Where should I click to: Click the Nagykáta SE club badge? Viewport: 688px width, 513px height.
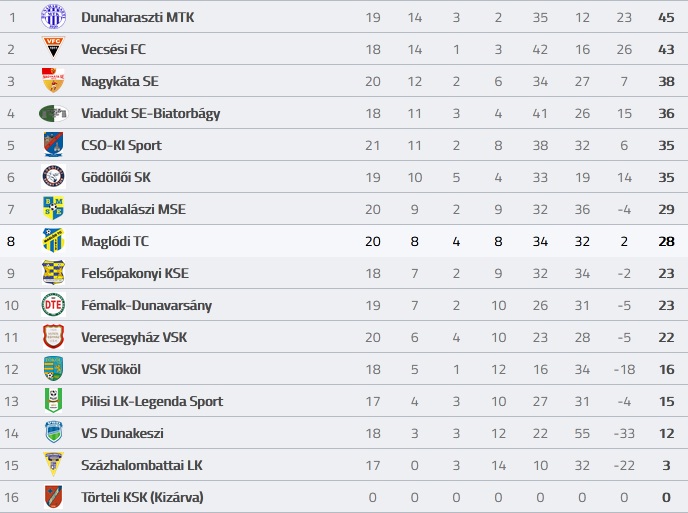pyautogui.click(x=53, y=81)
